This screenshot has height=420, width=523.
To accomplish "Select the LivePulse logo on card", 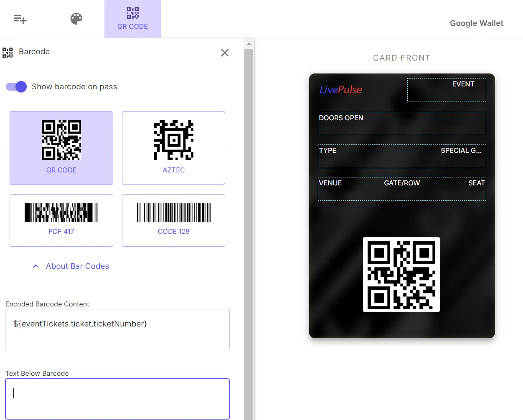I will 340,89.
